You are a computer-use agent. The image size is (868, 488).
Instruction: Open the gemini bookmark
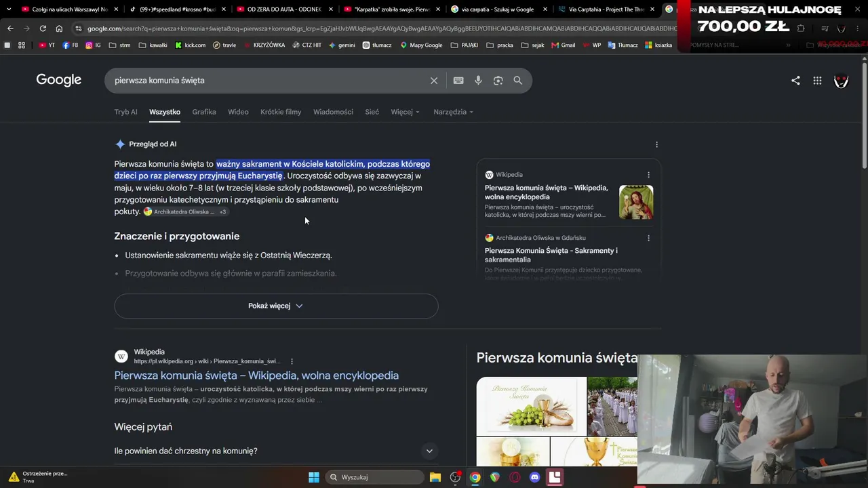(x=342, y=45)
